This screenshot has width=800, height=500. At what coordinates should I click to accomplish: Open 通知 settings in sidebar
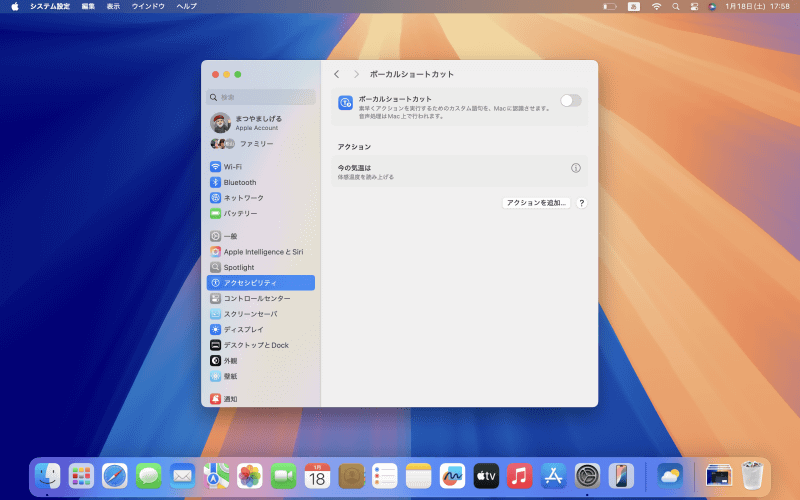(261, 399)
